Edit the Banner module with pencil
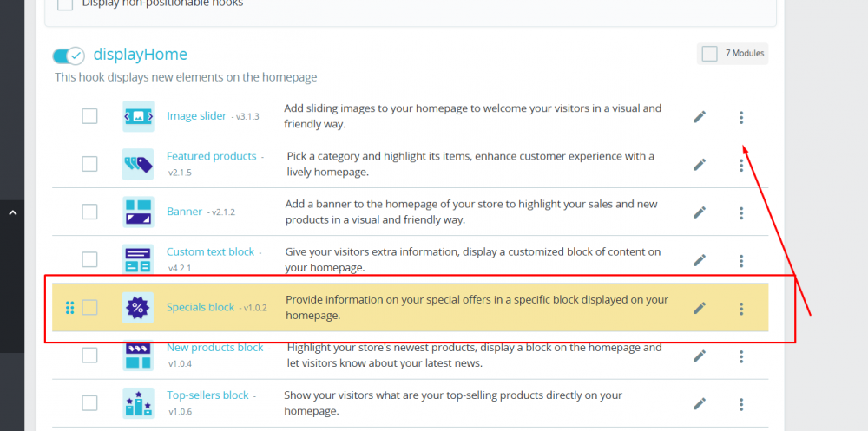868x431 pixels. coord(700,212)
